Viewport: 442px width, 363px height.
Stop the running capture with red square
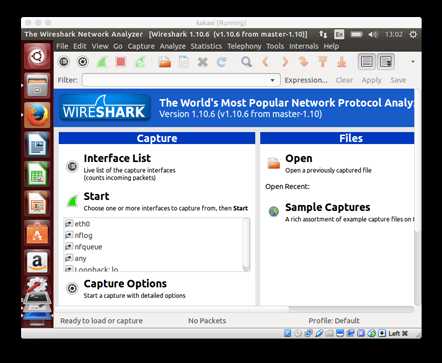[x=121, y=62]
